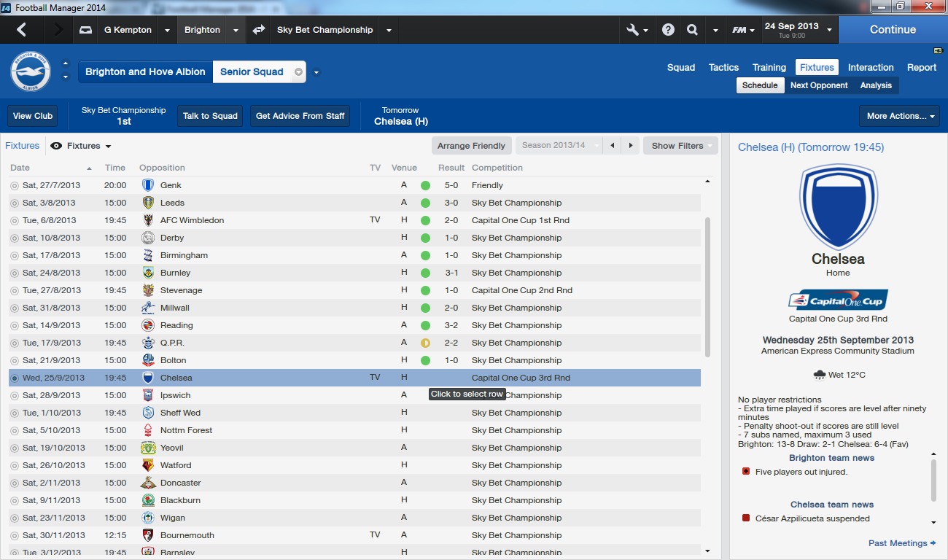Click the Millwall club badge icon
The width and height of the screenshot is (948, 560).
(148, 308)
